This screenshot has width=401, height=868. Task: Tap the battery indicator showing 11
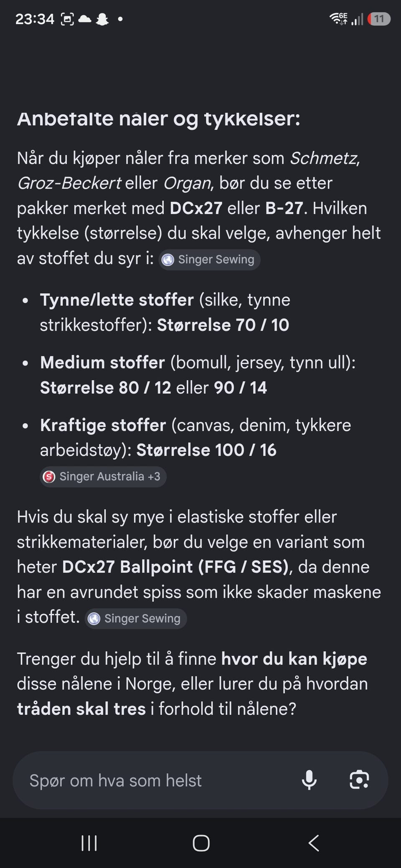pos(379,19)
